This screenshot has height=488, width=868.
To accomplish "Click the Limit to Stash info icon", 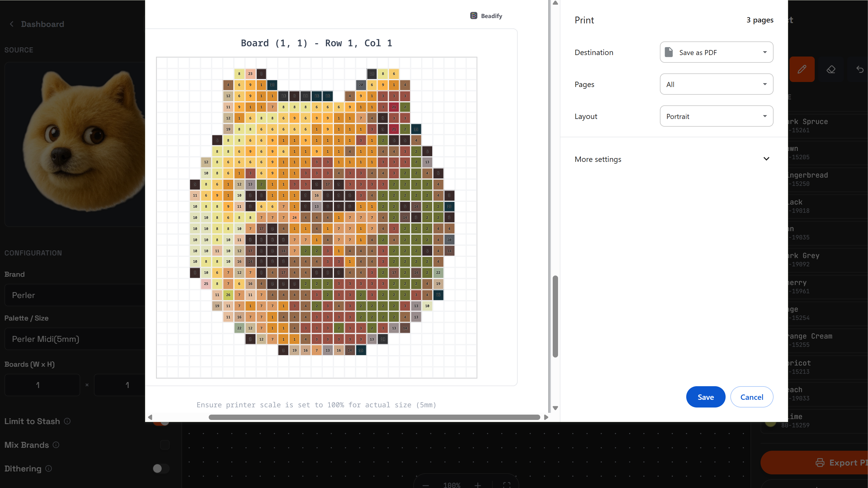I will pyautogui.click(x=67, y=421).
